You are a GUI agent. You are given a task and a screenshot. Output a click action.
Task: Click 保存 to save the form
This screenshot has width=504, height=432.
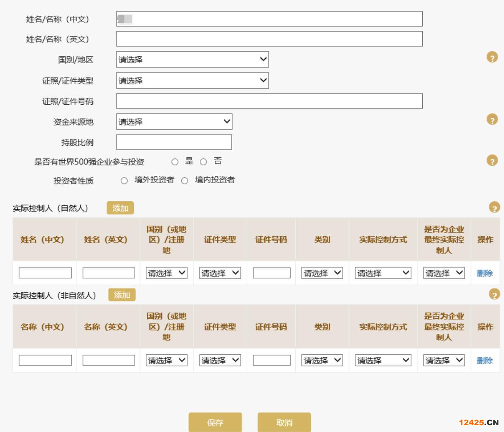(x=215, y=422)
